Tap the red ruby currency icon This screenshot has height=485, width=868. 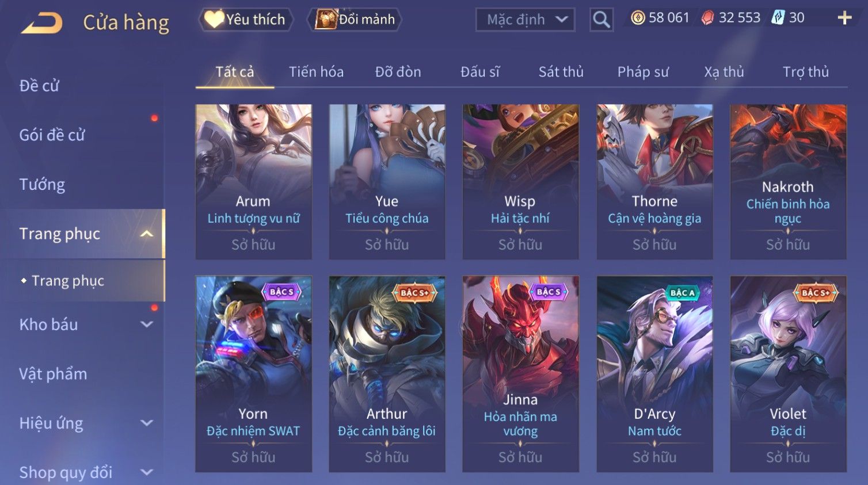tap(707, 18)
